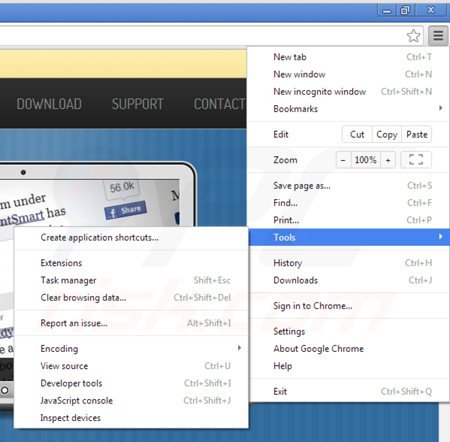
Task: Open History from the menu
Action: tap(349, 263)
